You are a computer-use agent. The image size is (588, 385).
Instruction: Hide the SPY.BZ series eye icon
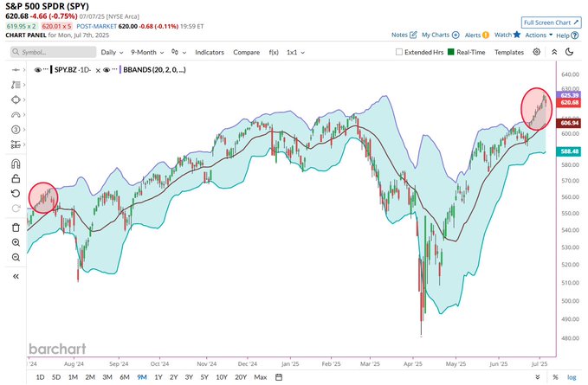pos(37,70)
